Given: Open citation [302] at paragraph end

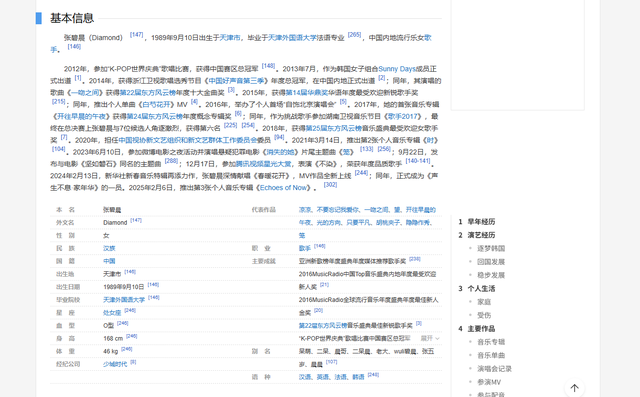Looking at the screenshot, I should (330, 184).
